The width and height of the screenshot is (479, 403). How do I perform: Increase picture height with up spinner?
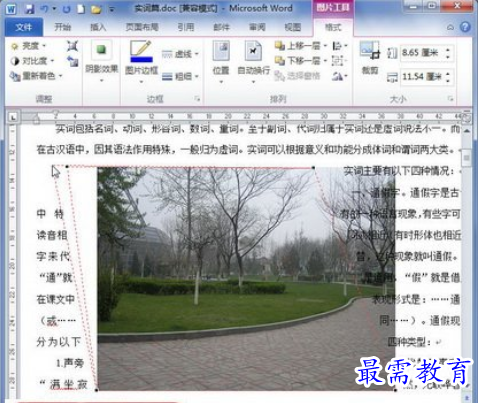[x=448, y=50]
